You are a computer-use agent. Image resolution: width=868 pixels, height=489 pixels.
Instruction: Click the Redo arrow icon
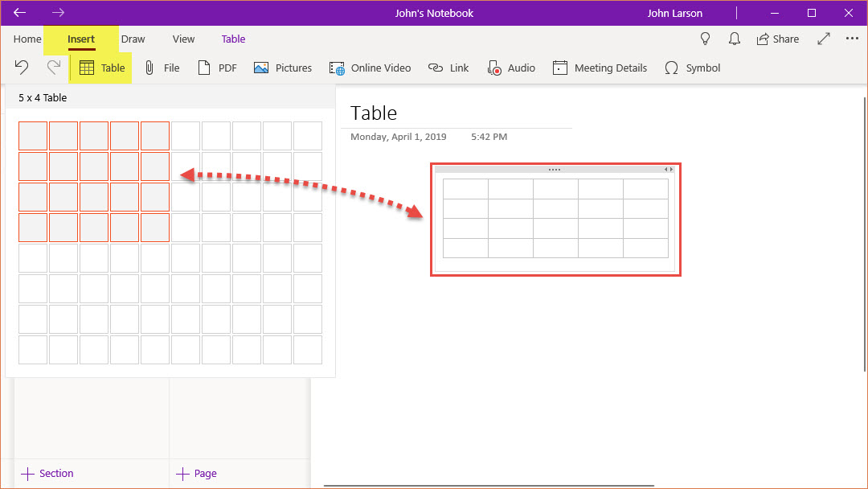pyautogui.click(x=53, y=68)
